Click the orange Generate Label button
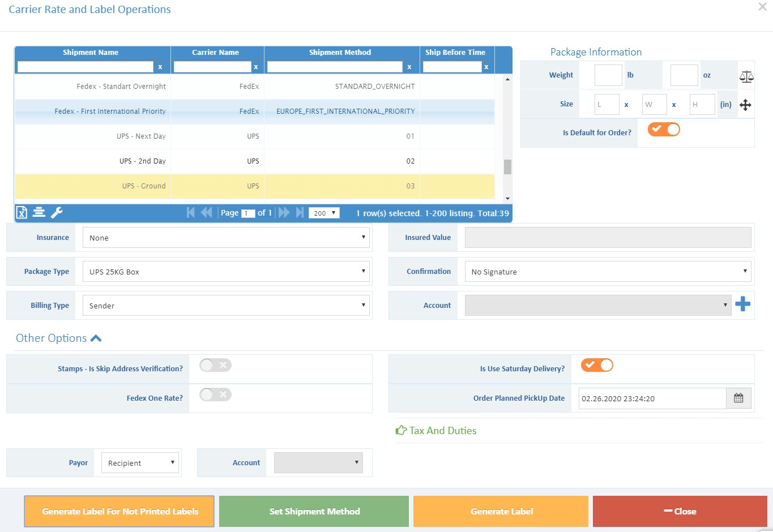The height and width of the screenshot is (532, 773). (501, 512)
